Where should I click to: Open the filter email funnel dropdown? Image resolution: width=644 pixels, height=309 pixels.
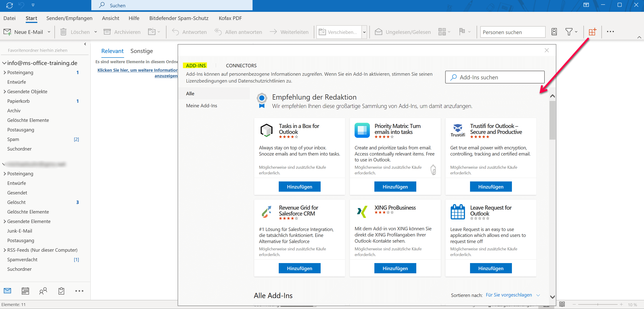click(x=571, y=32)
